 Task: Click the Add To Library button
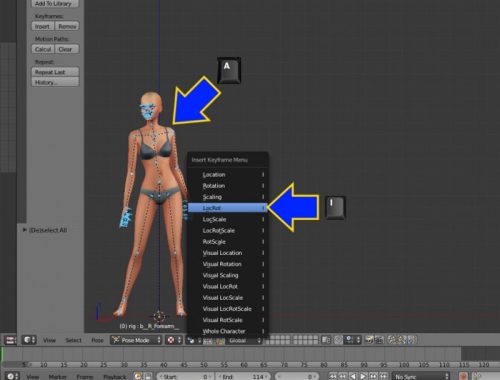pos(55,4)
